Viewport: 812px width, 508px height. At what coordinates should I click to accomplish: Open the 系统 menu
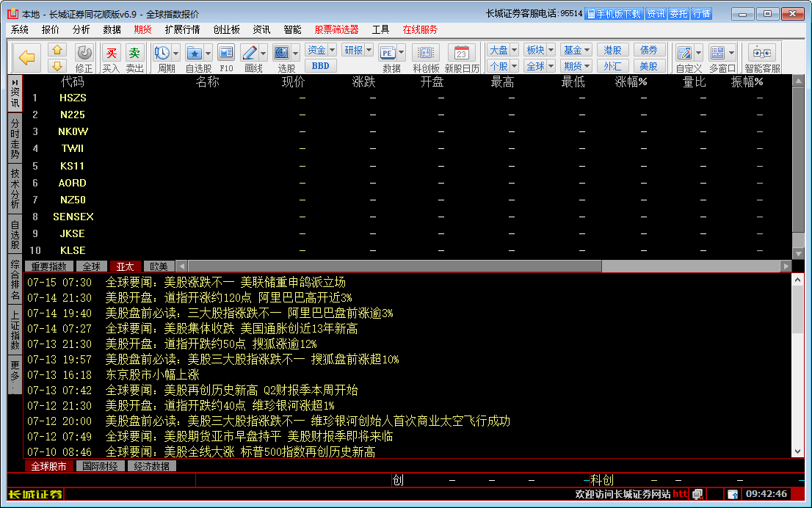[x=20, y=29]
